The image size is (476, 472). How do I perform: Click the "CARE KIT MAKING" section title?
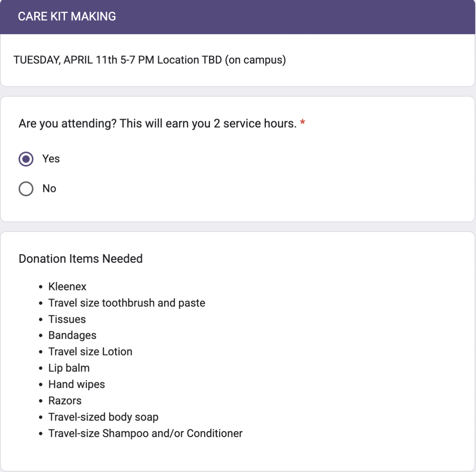67,17
